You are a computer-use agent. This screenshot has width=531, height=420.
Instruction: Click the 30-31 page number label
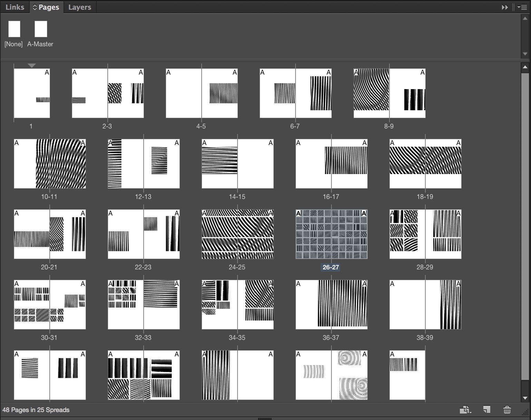(x=49, y=337)
